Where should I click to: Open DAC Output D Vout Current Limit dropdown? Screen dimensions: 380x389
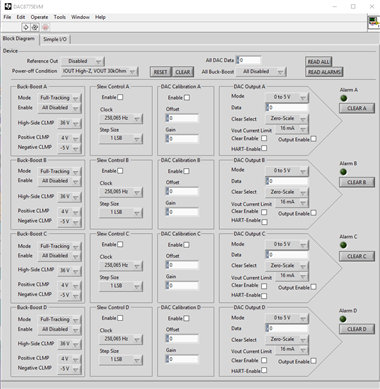(x=292, y=349)
